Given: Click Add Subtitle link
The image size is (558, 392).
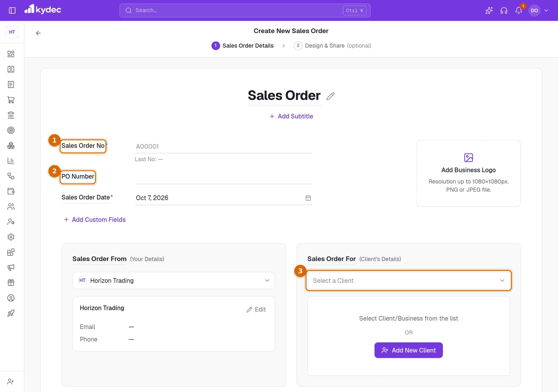Looking at the screenshot, I should (291, 116).
